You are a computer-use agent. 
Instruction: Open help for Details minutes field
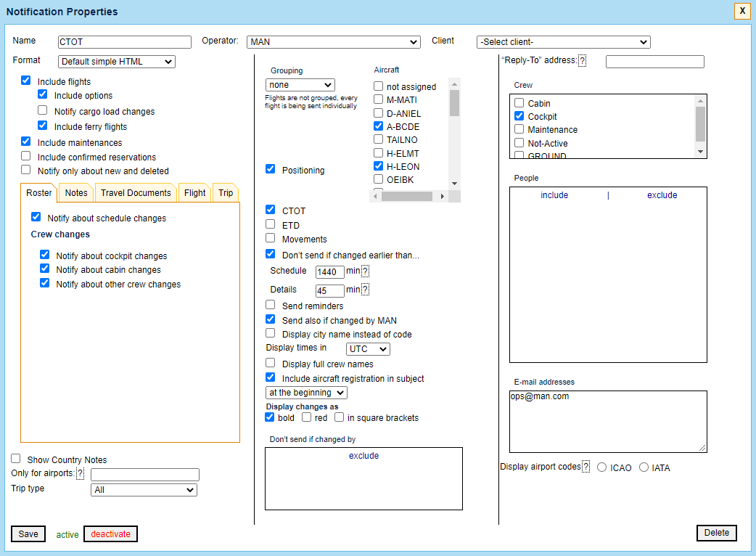pyautogui.click(x=366, y=290)
